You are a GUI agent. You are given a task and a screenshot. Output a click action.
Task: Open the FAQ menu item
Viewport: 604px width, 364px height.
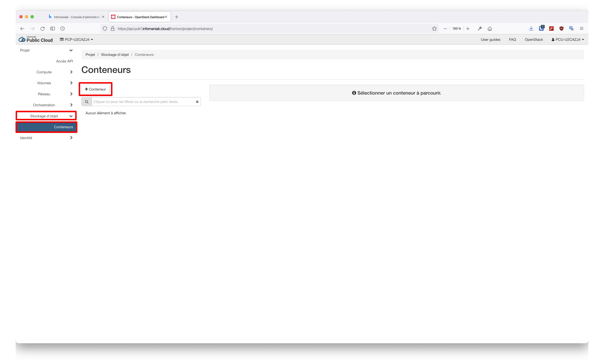(x=512, y=39)
